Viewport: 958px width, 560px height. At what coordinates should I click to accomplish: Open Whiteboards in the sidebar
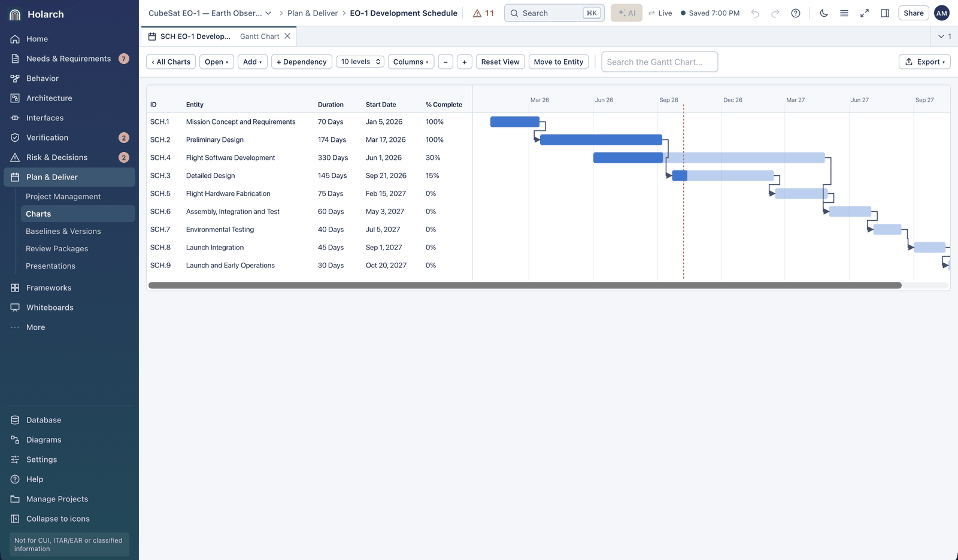tap(69, 308)
